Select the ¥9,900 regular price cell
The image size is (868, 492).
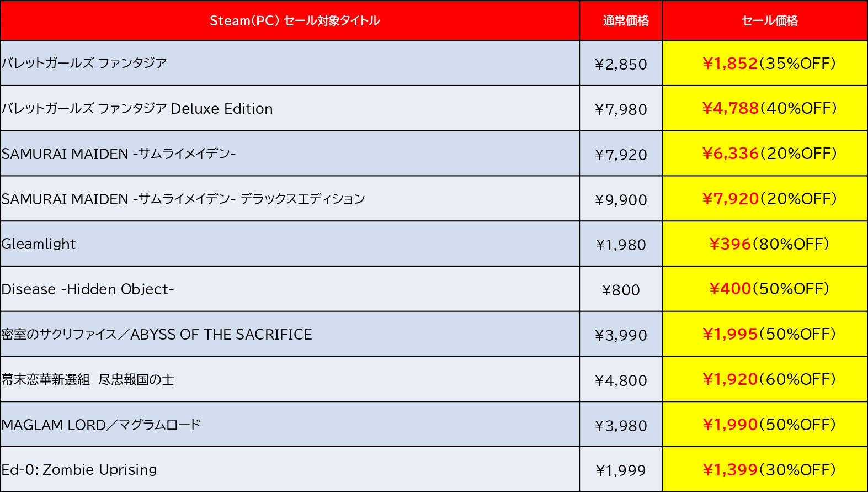621,199
